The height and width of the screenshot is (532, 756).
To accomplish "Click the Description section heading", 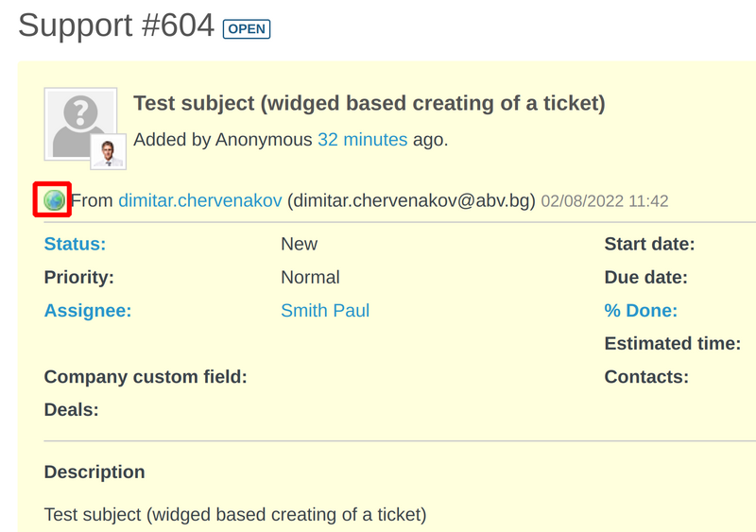I will (94, 472).
